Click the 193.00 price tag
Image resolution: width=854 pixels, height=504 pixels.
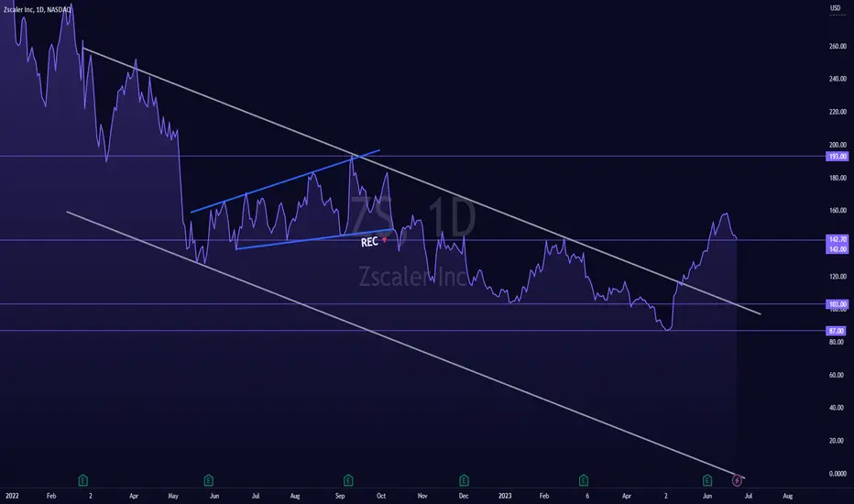pyautogui.click(x=838, y=157)
